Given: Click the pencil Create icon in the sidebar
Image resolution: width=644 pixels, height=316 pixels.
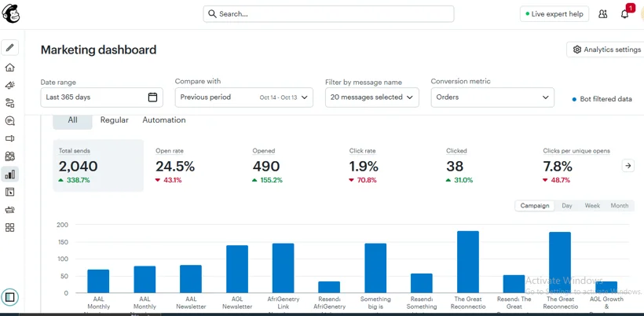Looking at the screenshot, I should coord(10,48).
